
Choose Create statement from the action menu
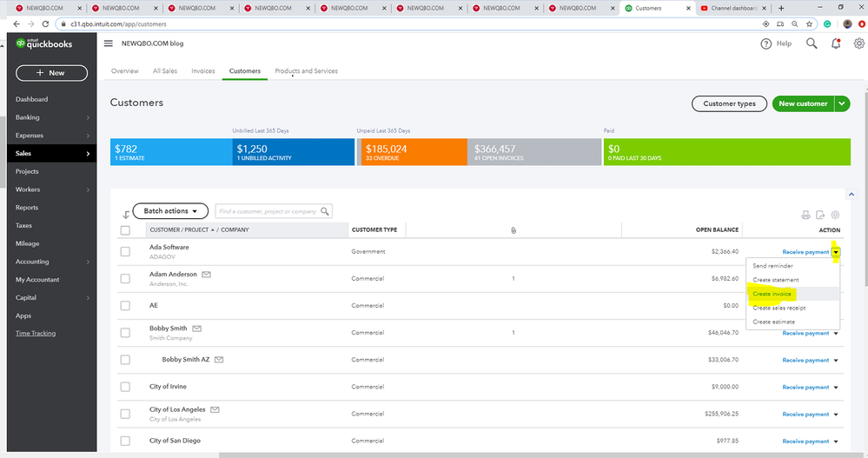pyautogui.click(x=776, y=280)
